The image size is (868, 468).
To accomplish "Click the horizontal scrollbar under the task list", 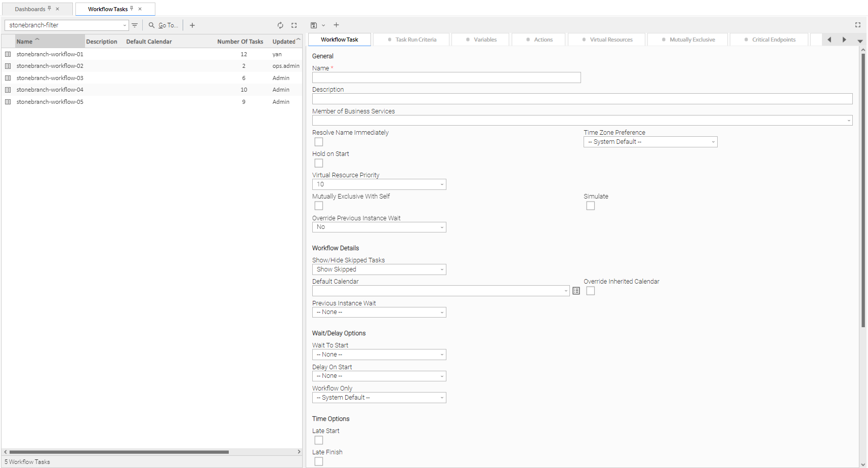I will (119, 452).
